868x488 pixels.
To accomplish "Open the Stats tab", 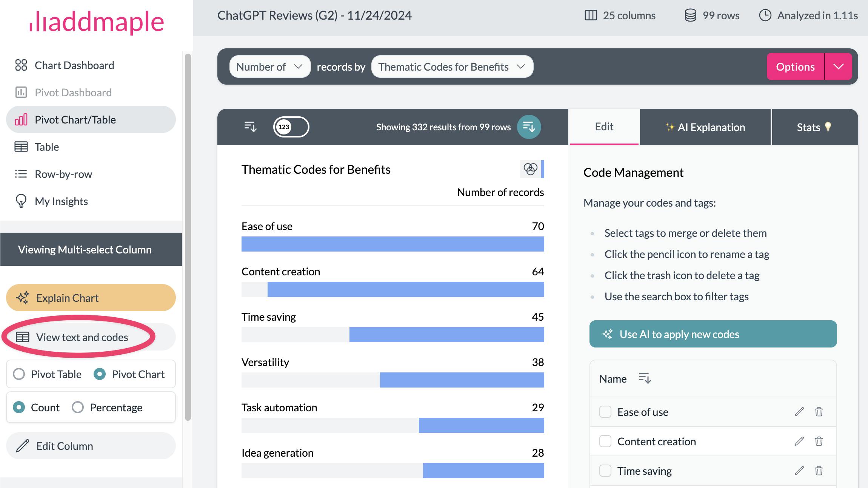I will (814, 127).
